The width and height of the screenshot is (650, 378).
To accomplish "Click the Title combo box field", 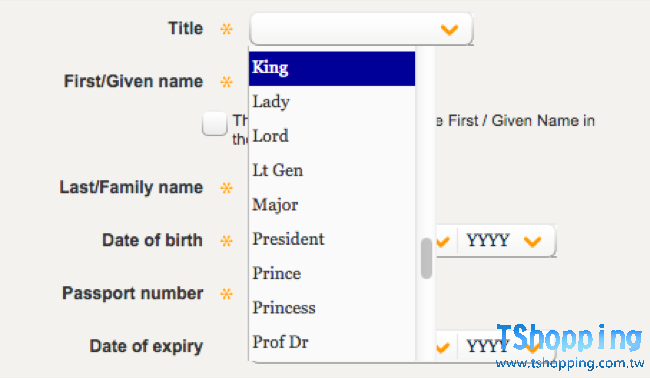I will point(361,29).
